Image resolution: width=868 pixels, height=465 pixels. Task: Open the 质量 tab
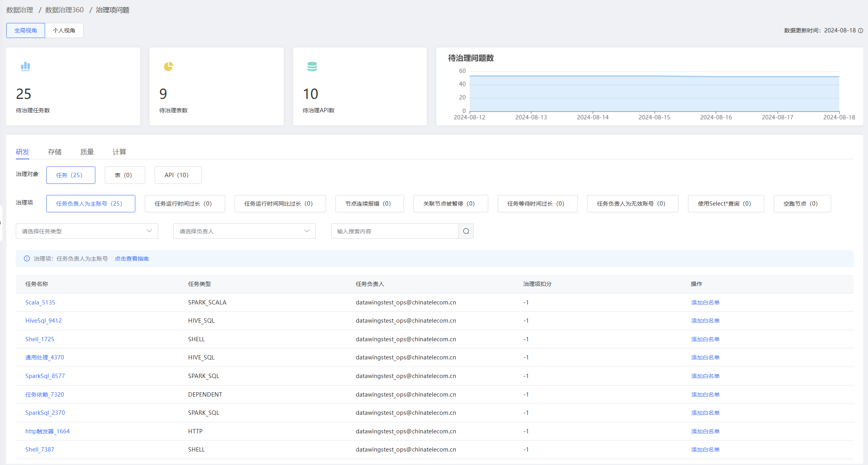pos(87,152)
